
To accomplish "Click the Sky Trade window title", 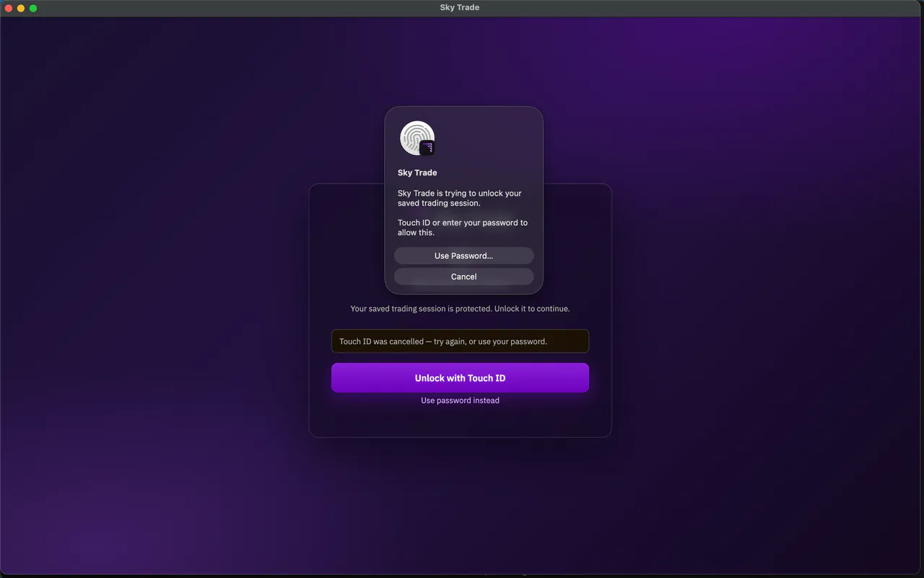I will tap(460, 7).
